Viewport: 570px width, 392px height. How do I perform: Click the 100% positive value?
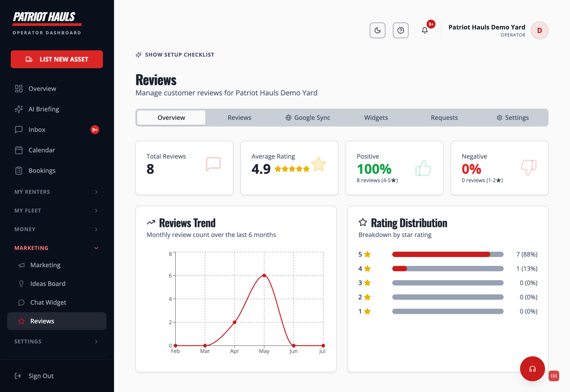click(374, 169)
